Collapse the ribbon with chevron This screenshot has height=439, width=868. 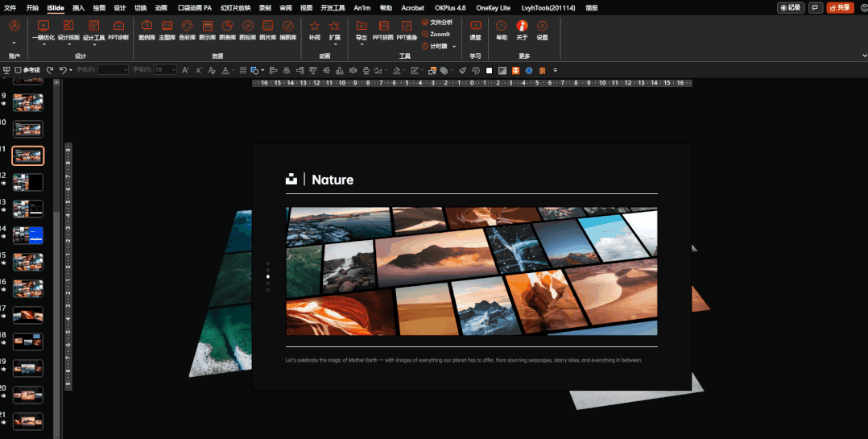pyautogui.click(x=864, y=56)
